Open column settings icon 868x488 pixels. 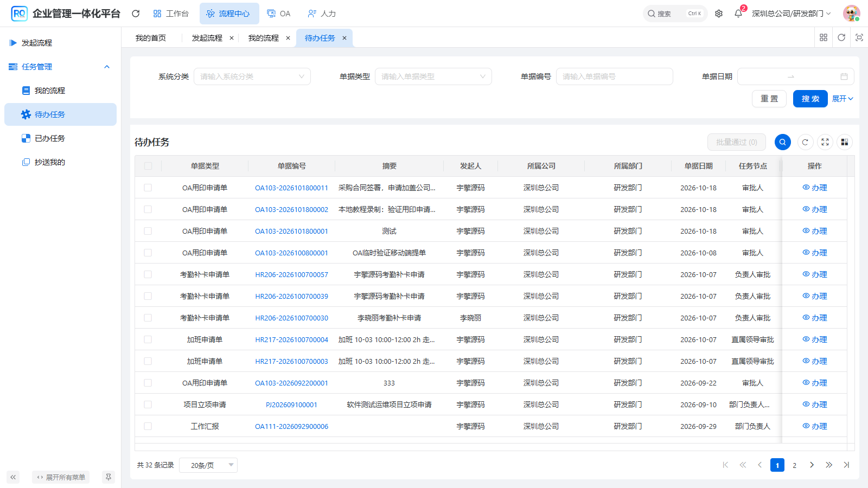point(845,142)
